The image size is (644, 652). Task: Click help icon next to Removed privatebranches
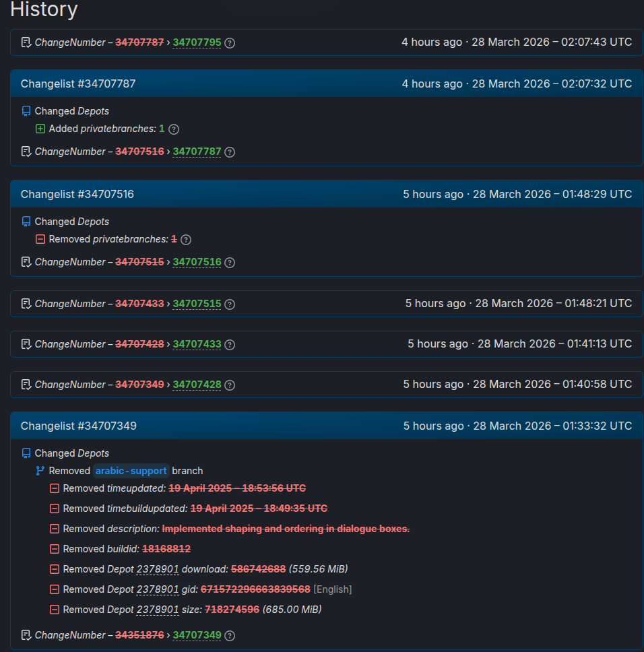tap(186, 240)
